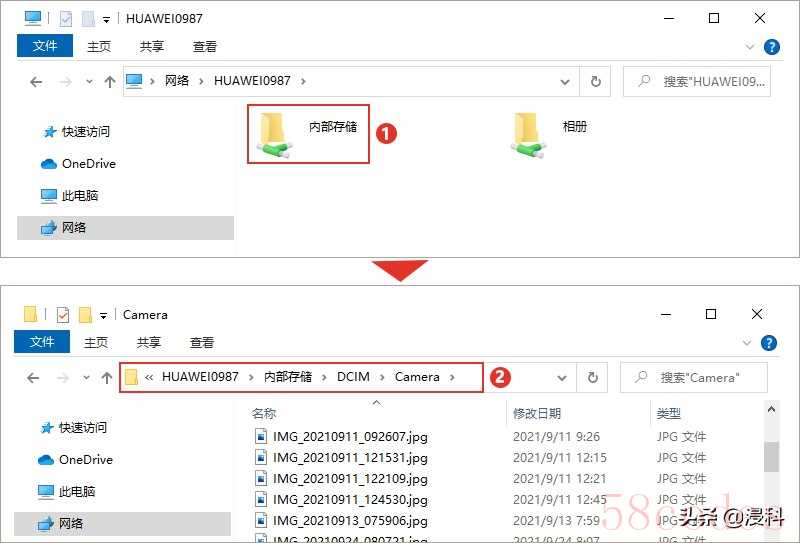This screenshot has width=800, height=543.
Task: Click HUAWEI0987 breadcrumb in Camera window
Action: (x=200, y=377)
